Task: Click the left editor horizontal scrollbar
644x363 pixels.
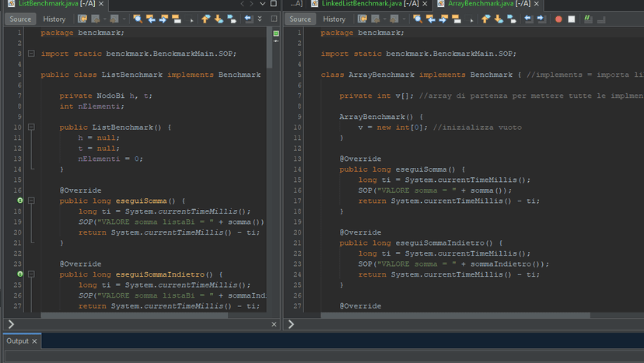Action: [x=135, y=316]
